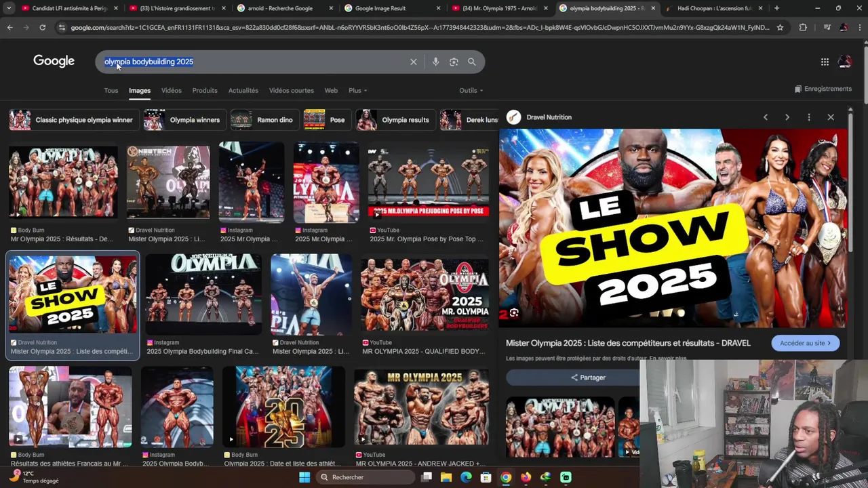Open a new Chrome tab
The height and width of the screenshot is (488, 868).
776,8
